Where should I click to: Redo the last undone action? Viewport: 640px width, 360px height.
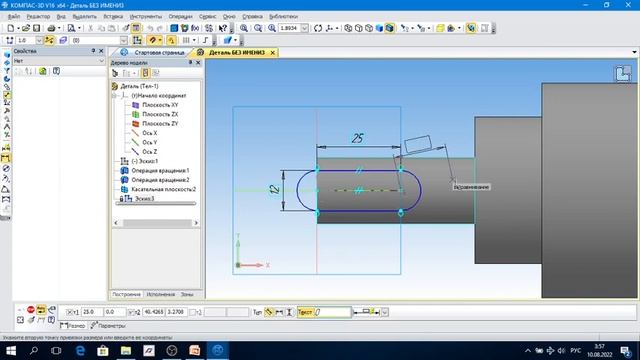[x=160, y=28]
